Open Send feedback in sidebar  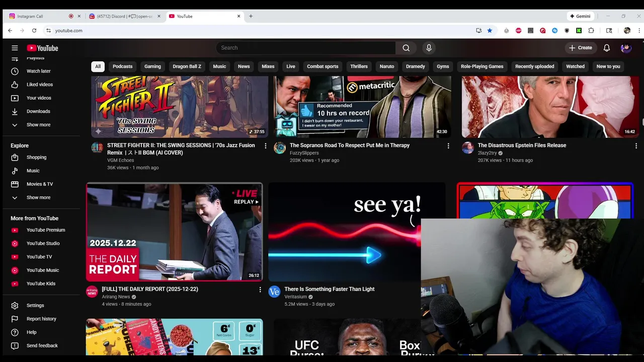tap(42, 345)
